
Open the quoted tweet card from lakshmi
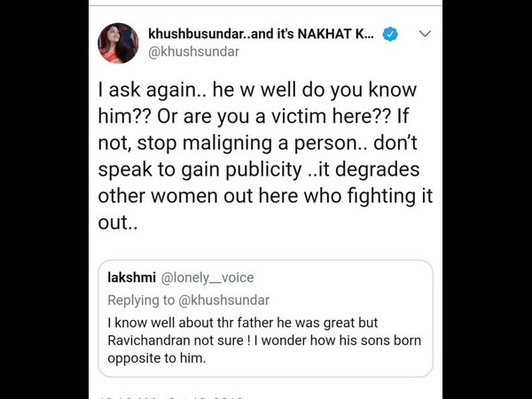(x=265, y=319)
